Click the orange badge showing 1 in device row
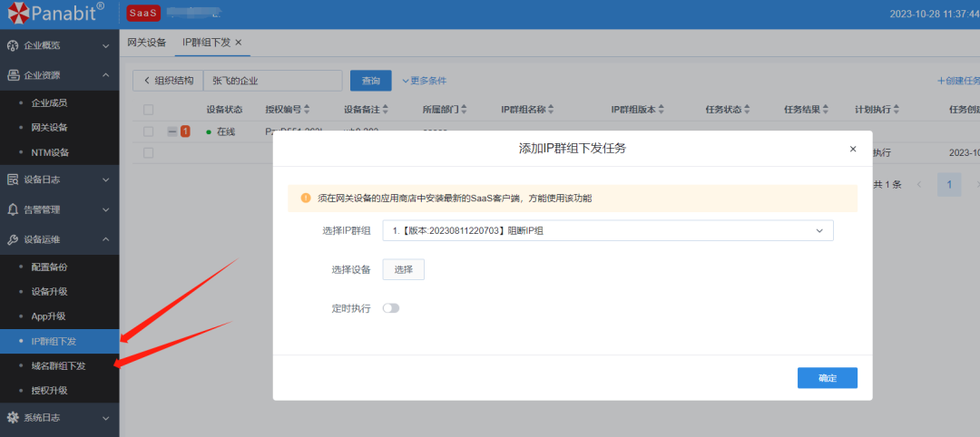The image size is (980, 437). (186, 131)
